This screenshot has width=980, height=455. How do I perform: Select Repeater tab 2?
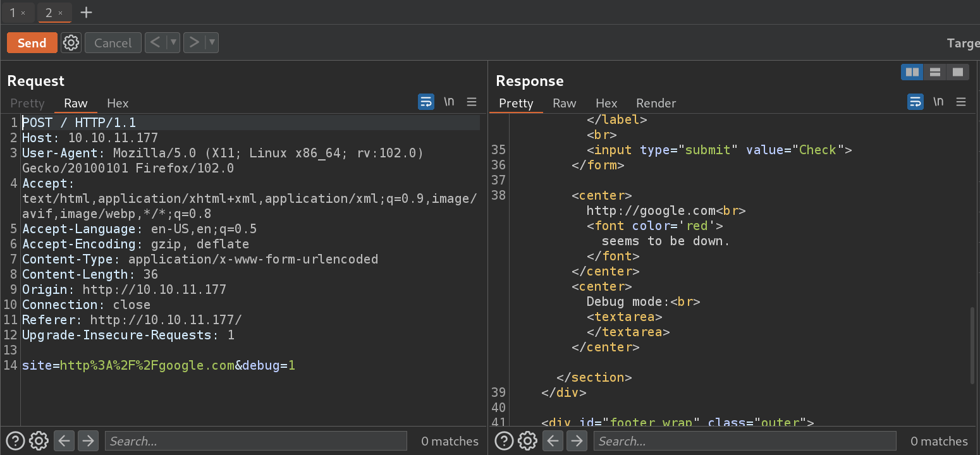pos(48,13)
